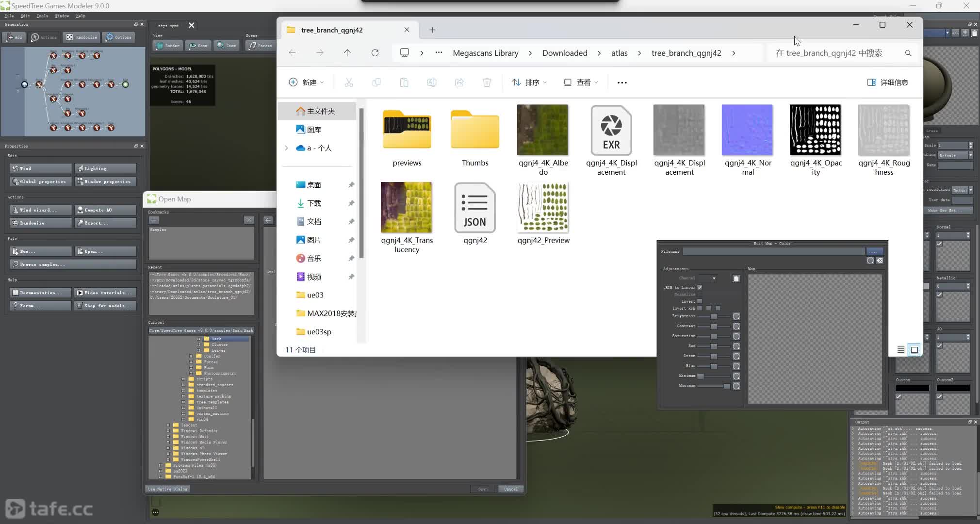Select the green Leaf node in generation graph
Image resolution: width=980 pixels, height=524 pixels.
[125, 84]
